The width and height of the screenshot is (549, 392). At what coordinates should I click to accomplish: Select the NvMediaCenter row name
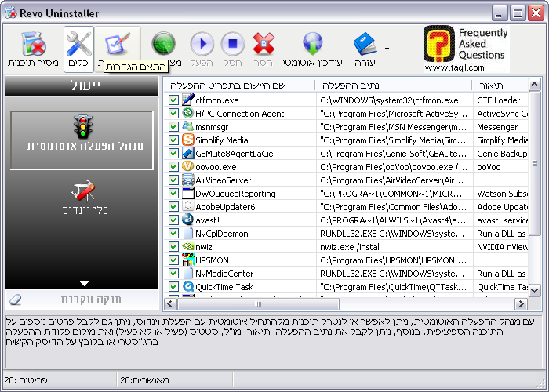click(x=224, y=274)
